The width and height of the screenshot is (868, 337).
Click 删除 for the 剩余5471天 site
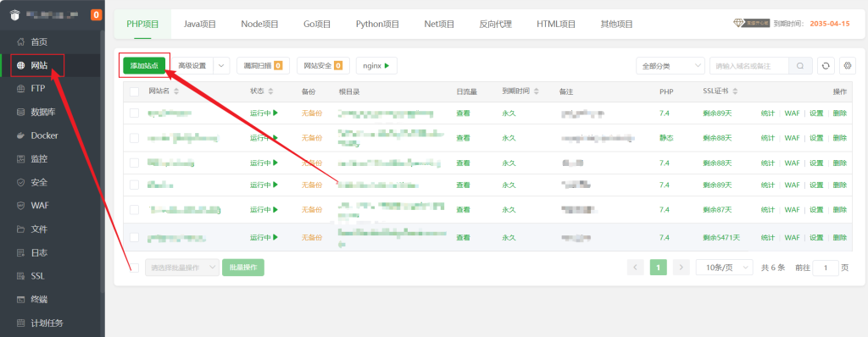click(840, 237)
